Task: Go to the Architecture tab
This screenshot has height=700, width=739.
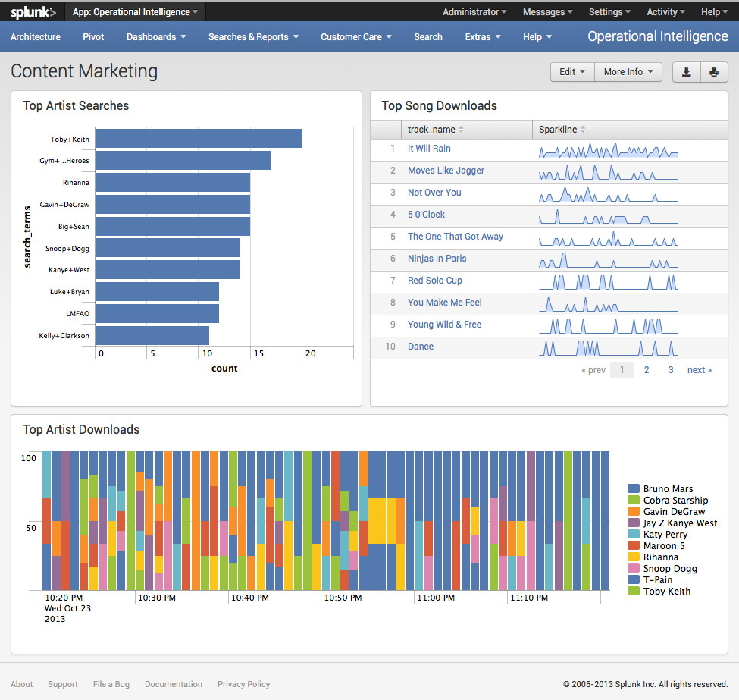Action: (x=36, y=37)
